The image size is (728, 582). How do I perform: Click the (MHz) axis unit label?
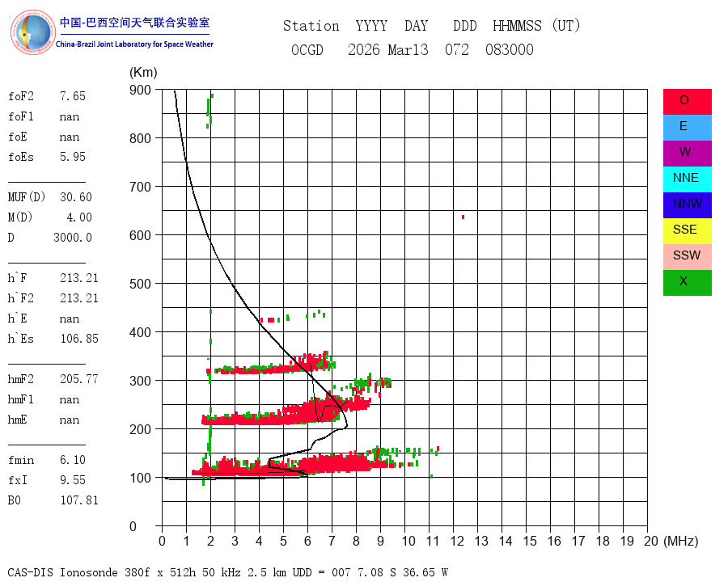(x=681, y=541)
